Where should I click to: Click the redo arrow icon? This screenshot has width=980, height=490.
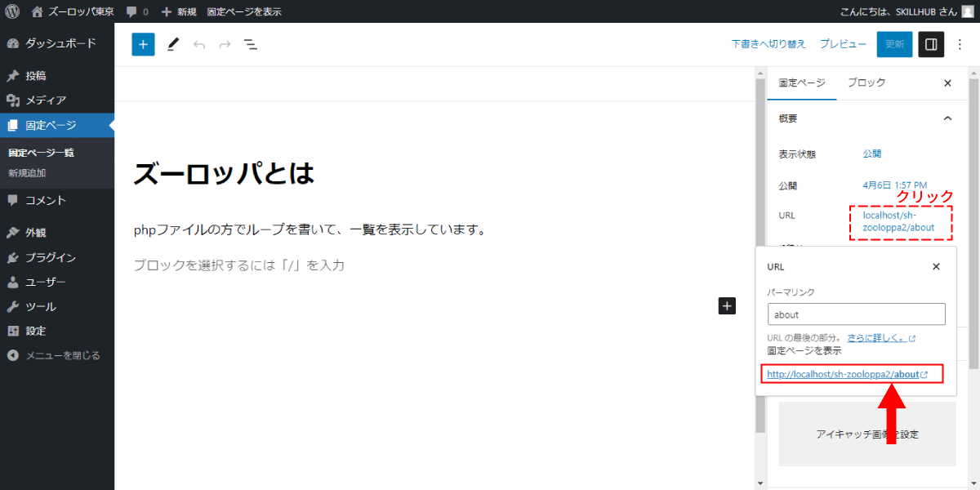point(225,44)
